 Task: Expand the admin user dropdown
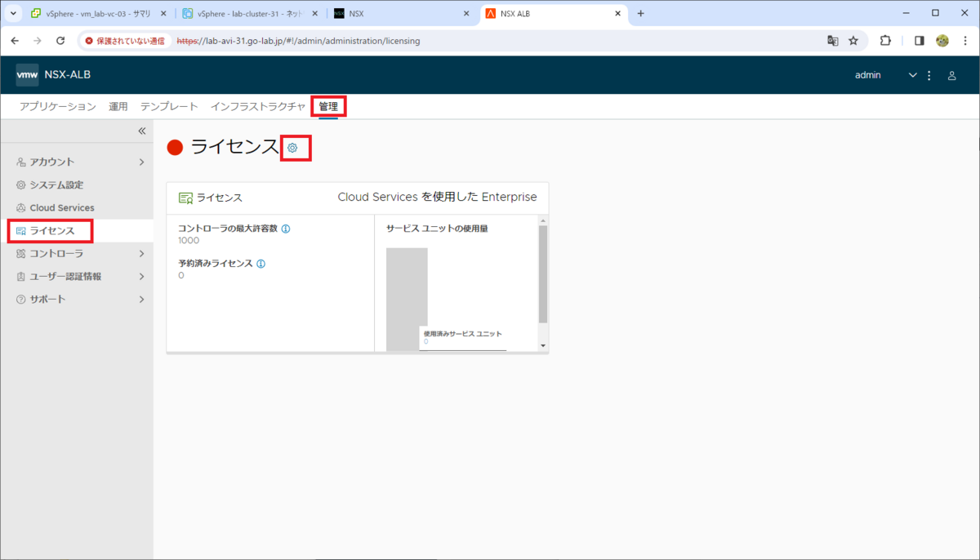(913, 75)
